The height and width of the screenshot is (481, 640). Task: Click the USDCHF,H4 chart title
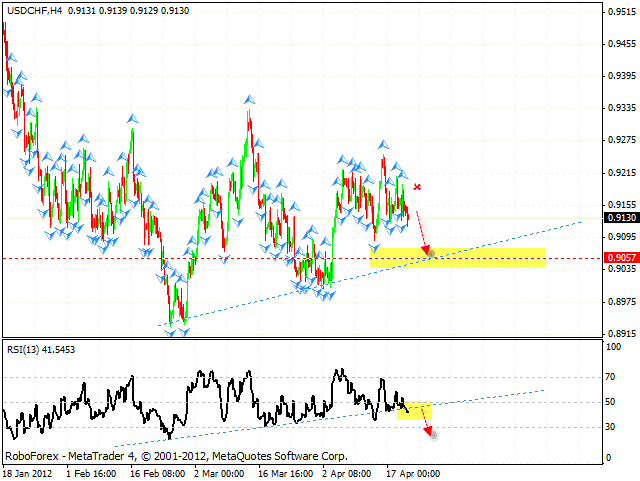pos(33,9)
